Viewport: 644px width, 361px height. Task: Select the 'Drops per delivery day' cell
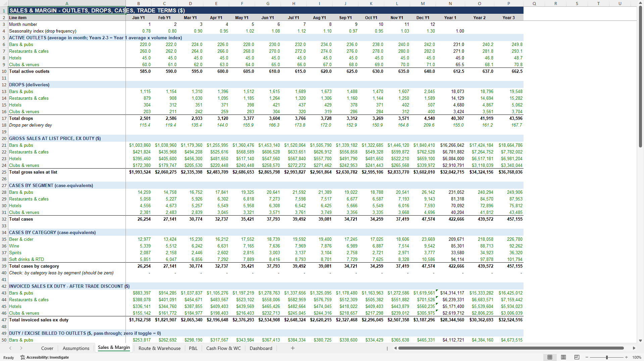[67, 125]
